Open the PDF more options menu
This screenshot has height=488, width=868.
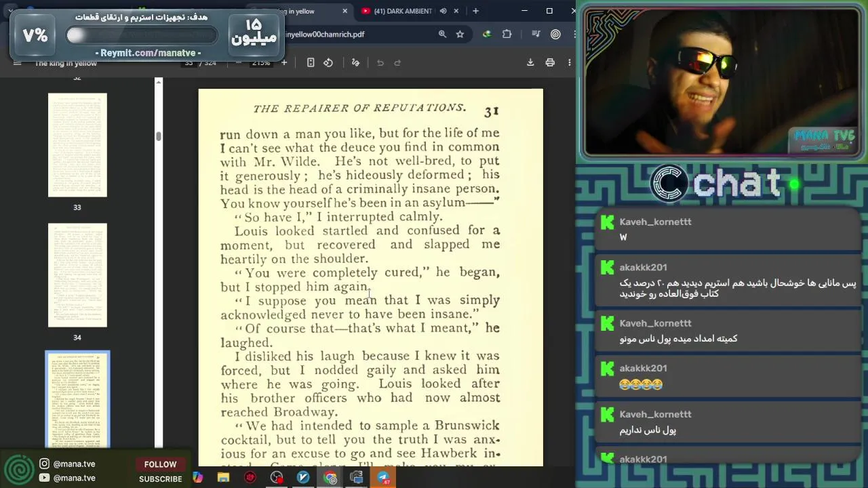pyautogui.click(x=570, y=62)
